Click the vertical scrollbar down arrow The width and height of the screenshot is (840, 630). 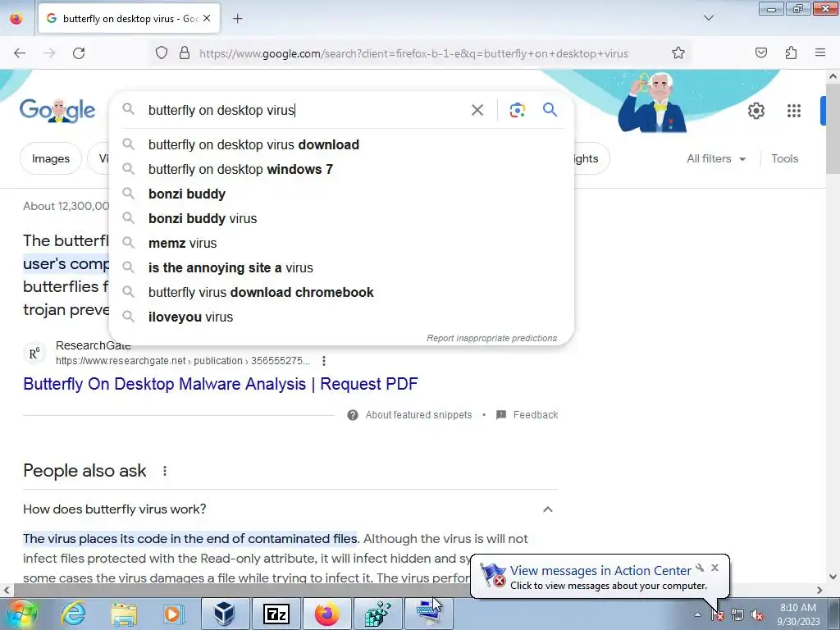click(x=833, y=577)
